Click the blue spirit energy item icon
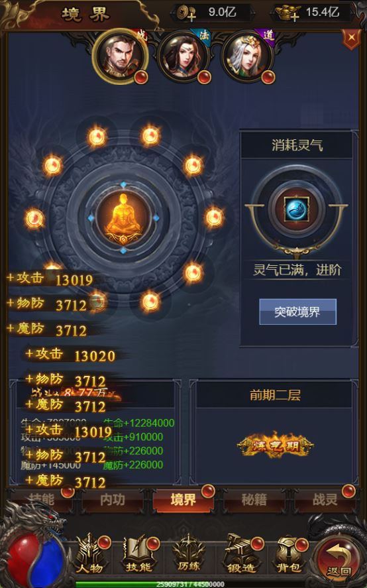The image size is (367, 588). pyautogui.click(x=296, y=209)
